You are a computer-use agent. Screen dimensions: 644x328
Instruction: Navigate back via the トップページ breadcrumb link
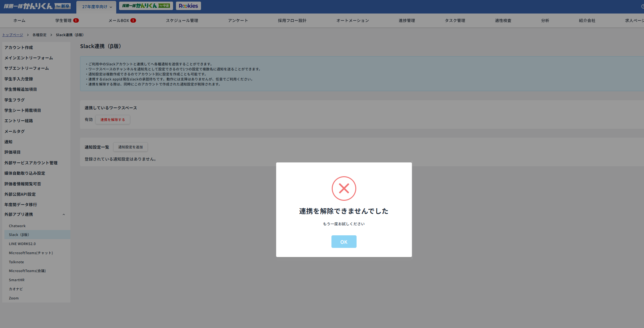[12, 35]
